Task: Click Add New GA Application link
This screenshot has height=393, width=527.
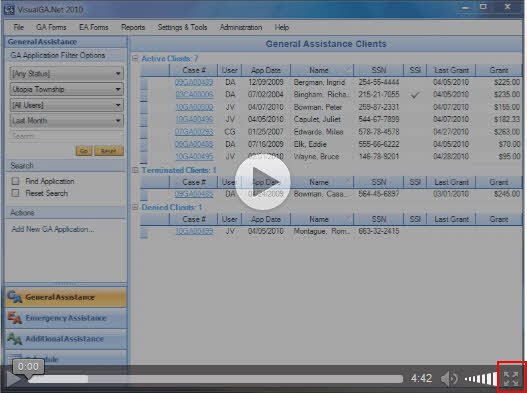Action: click(53, 229)
